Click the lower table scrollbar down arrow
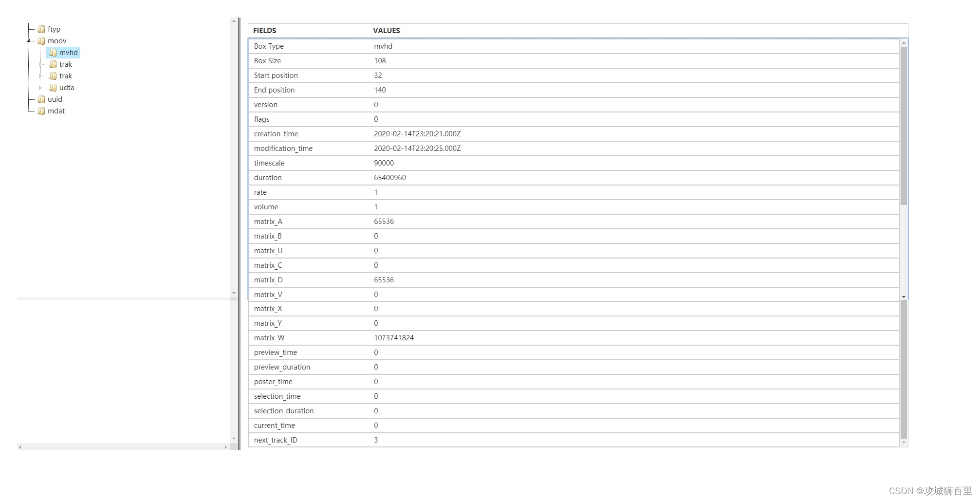Image resolution: width=980 pixels, height=500 pixels. [x=904, y=443]
